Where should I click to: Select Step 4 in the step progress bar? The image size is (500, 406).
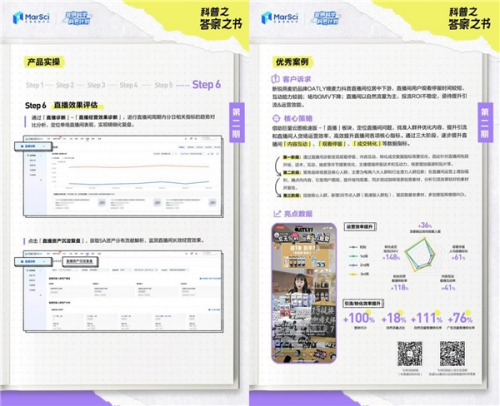tap(129, 85)
